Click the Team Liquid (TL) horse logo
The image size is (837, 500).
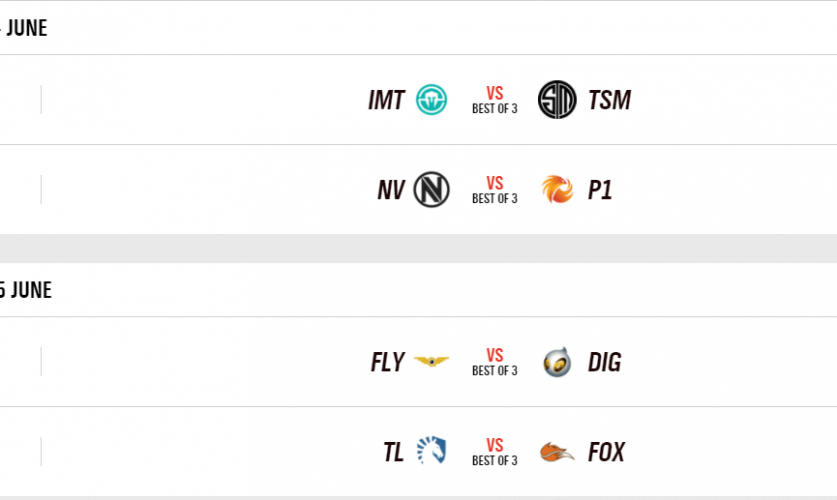point(432,452)
